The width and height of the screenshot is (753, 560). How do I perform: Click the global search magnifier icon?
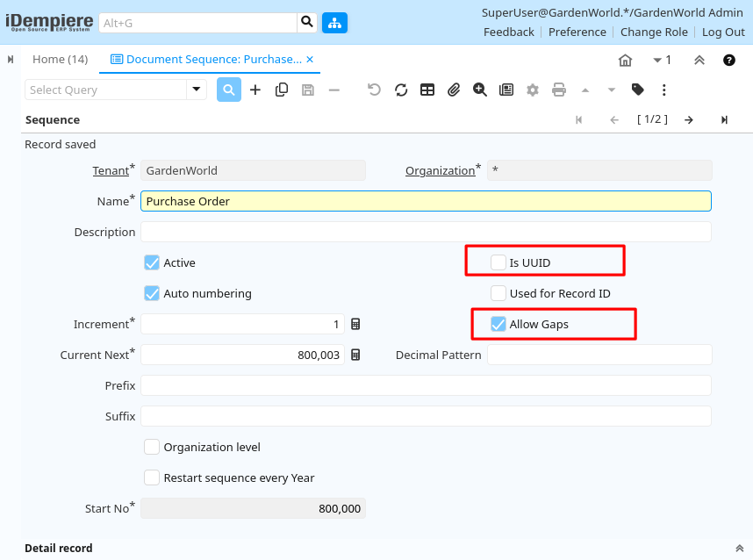click(x=307, y=23)
